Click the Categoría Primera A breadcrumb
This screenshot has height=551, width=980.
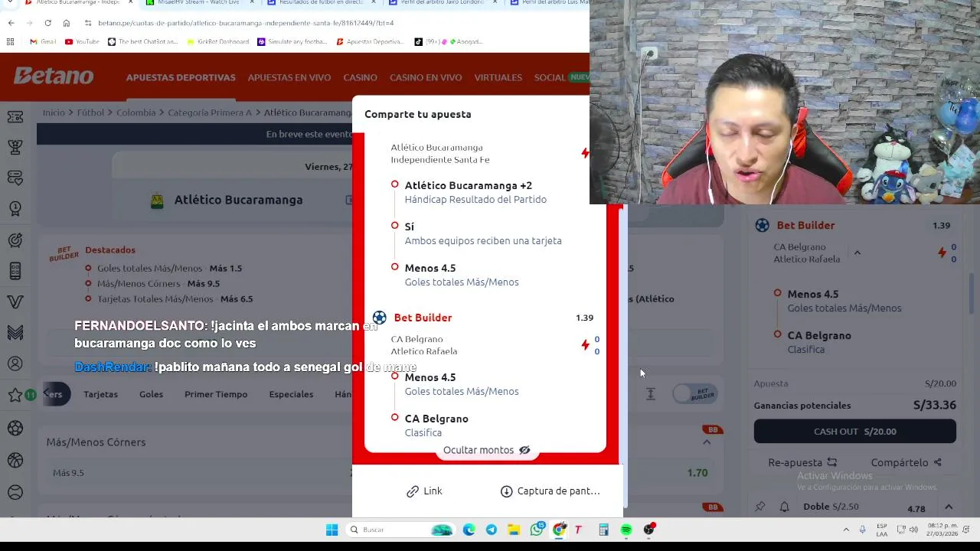(210, 112)
